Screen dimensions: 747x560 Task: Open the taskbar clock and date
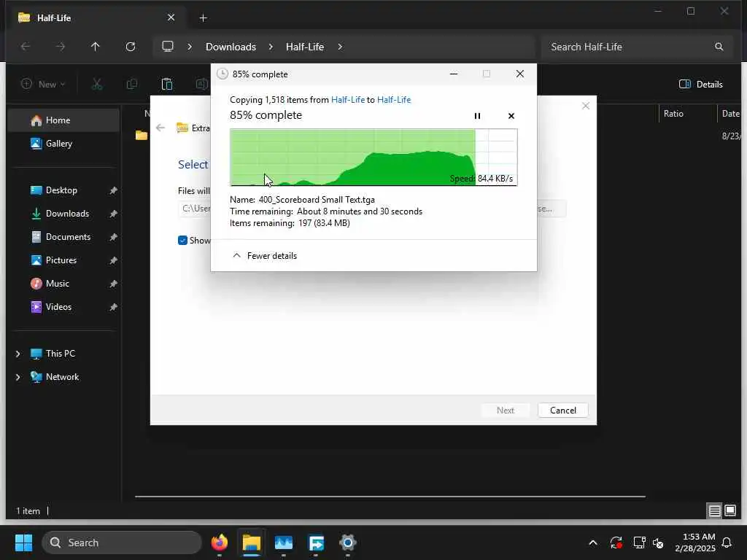pos(695,542)
